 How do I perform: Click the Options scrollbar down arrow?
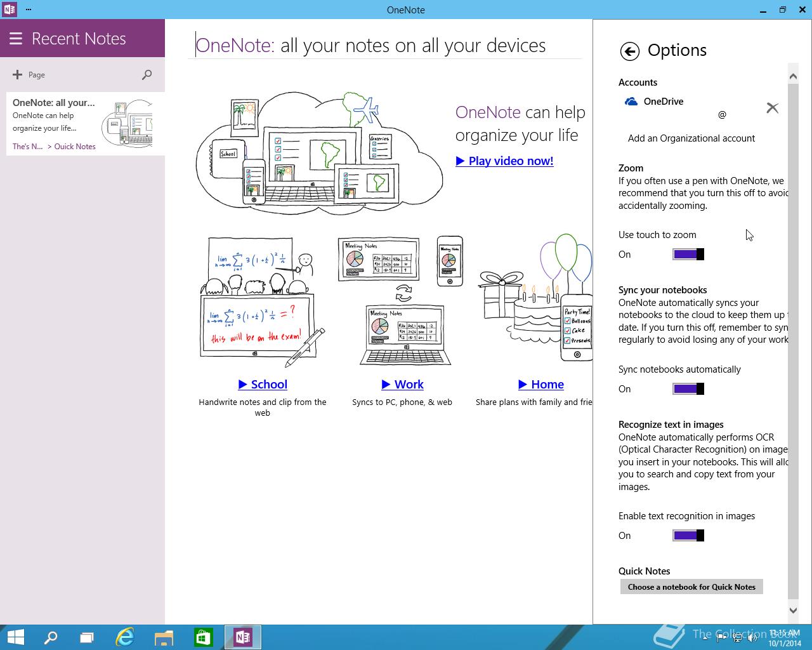[x=793, y=610]
